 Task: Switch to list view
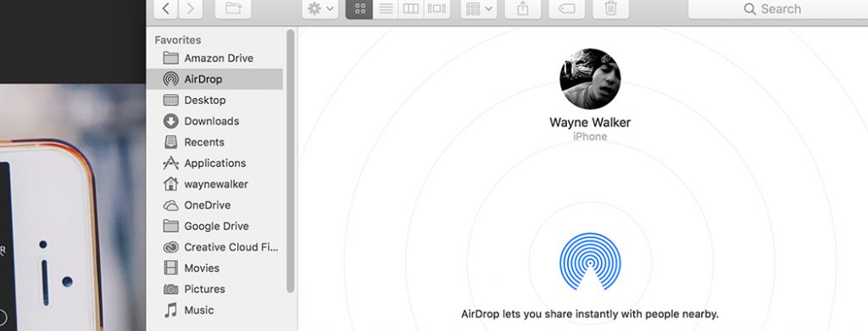[386, 8]
